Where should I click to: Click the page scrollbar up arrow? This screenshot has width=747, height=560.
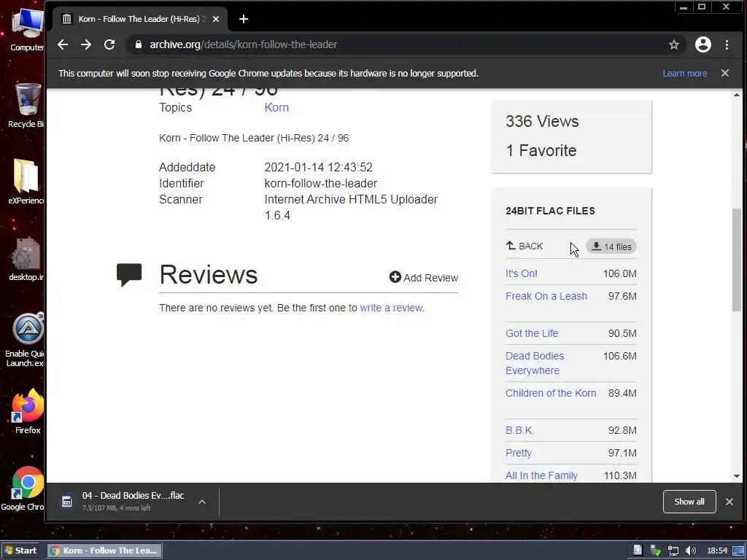pos(737,95)
